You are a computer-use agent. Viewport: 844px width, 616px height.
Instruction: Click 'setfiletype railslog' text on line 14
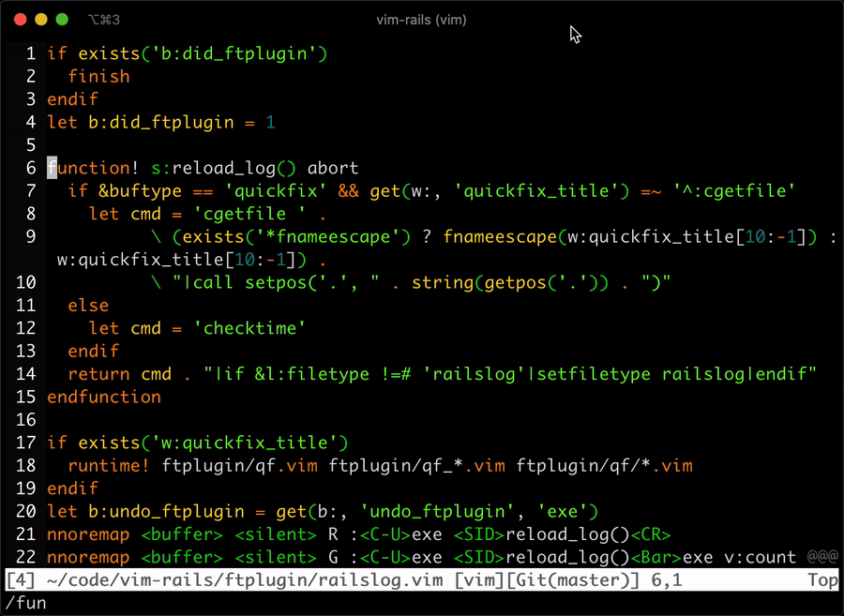pyautogui.click(x=641, y=374)
